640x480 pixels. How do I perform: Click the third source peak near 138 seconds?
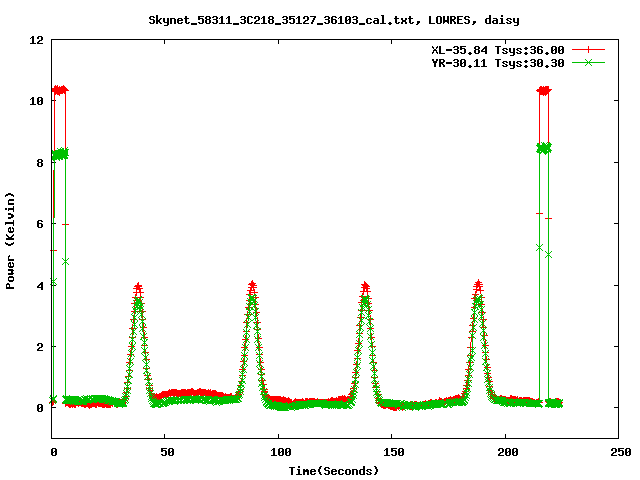point(365,287)
